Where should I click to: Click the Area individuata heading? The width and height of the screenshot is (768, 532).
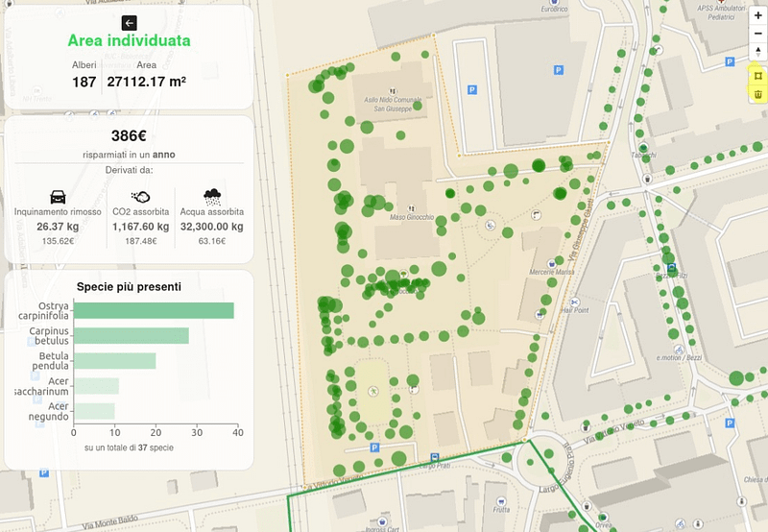click(129, 40)
